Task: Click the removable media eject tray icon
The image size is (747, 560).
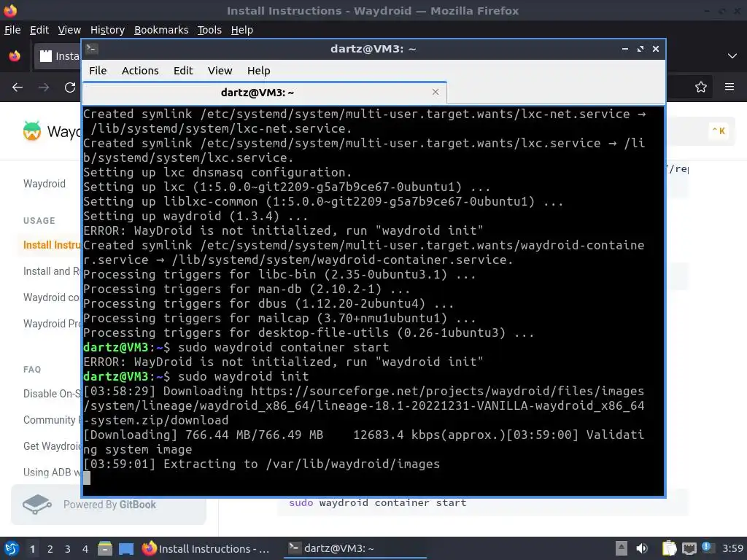Action: tap(622, 548)
